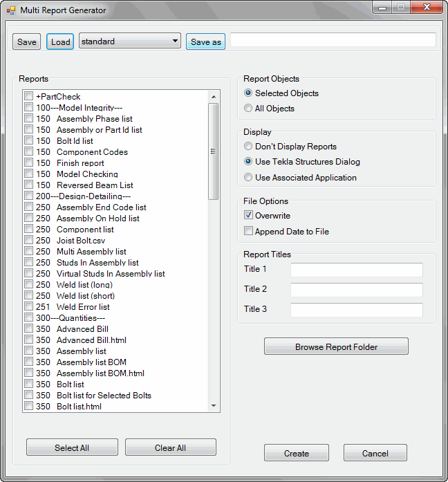Check the 100---Model Integrity--- item
Screen dimensions: 448x482
28,107
